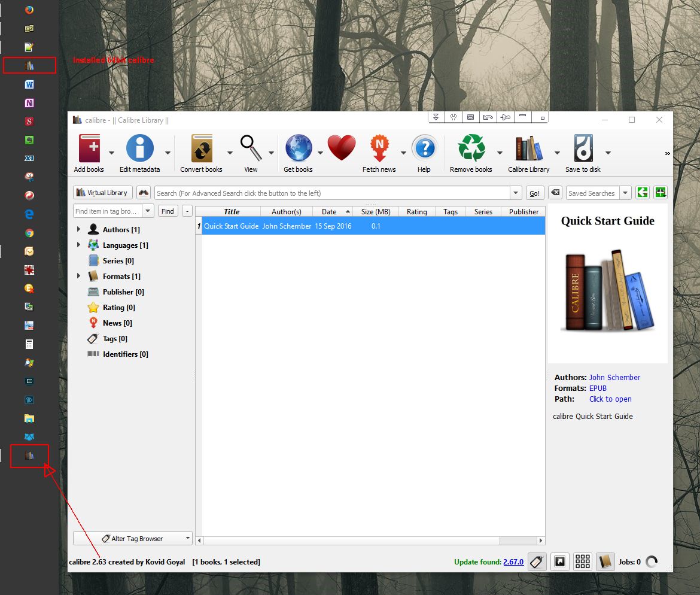Image resolution: width=700 pixels, height=595 pixels.
Task: Open the Save to disk dropdown arrow
Action: 608,153
